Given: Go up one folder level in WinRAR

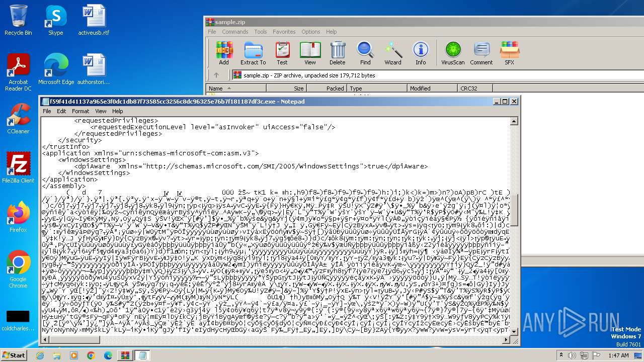Looking at the screenshot, I should [x=216, y=75].
